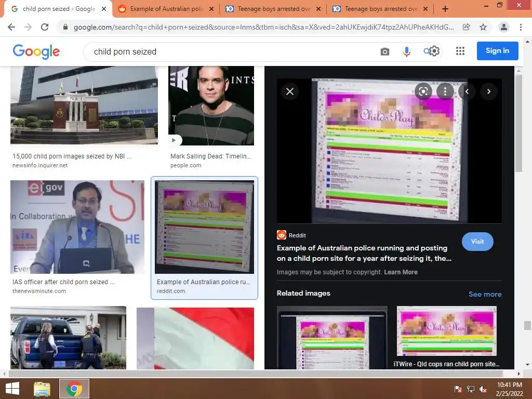Open Chrome's three-dot customize menu
The image size is (532, 399).
pyautogui.click(x=521, y=27)
